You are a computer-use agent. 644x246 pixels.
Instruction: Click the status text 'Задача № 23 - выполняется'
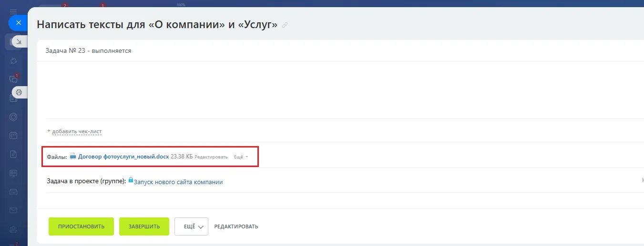pyautogui.click(x=88, y=50)
